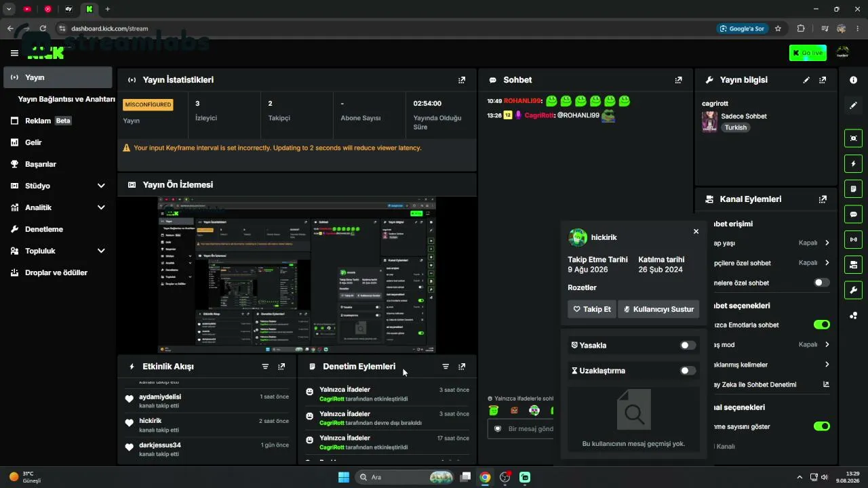Toggle the Yasakla switch
This screenshot has width=868, height=488.
[x=688, y=346]
